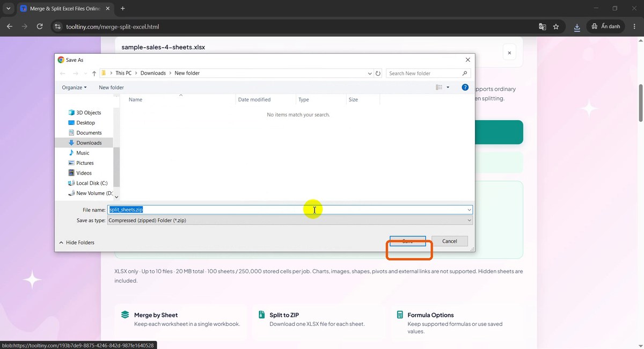Open the help icon in Save As dialog
This screenshot has height=349, width=644.
pos(465,87)
